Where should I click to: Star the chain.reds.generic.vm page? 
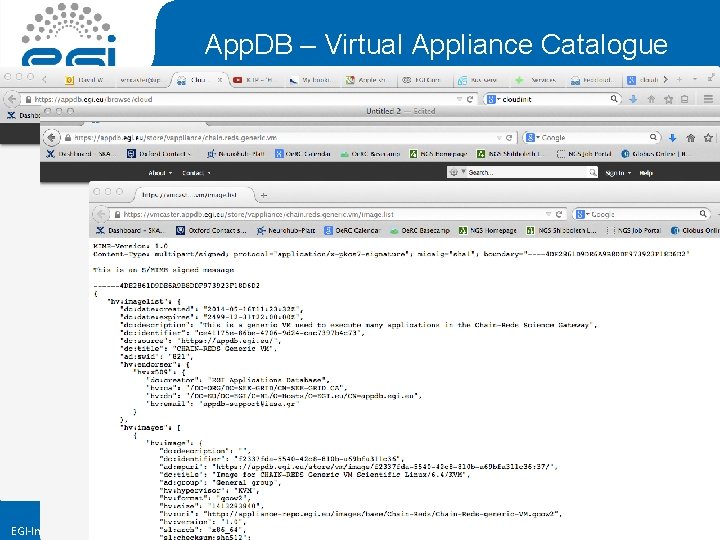click(x=709, y=137)
